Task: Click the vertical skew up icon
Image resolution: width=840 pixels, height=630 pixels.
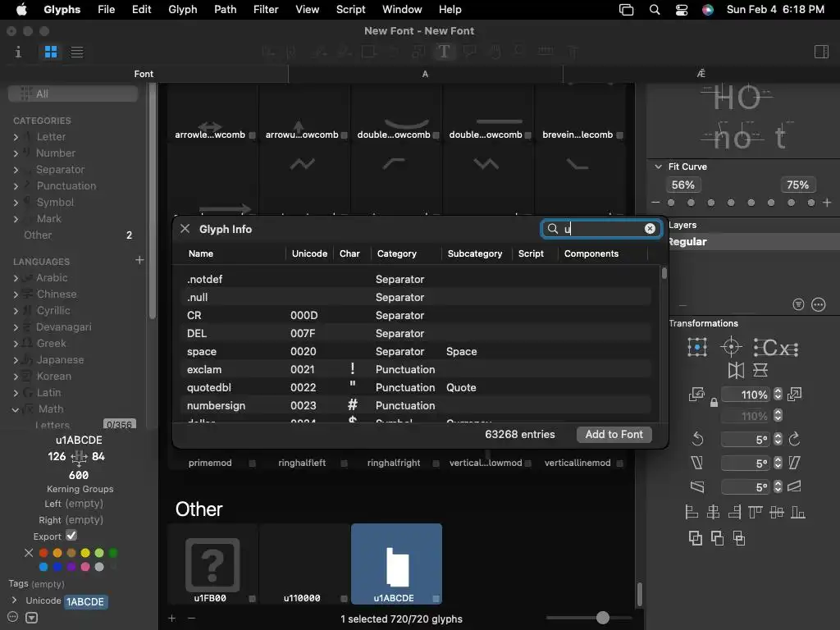Action: tap(794, 486)
